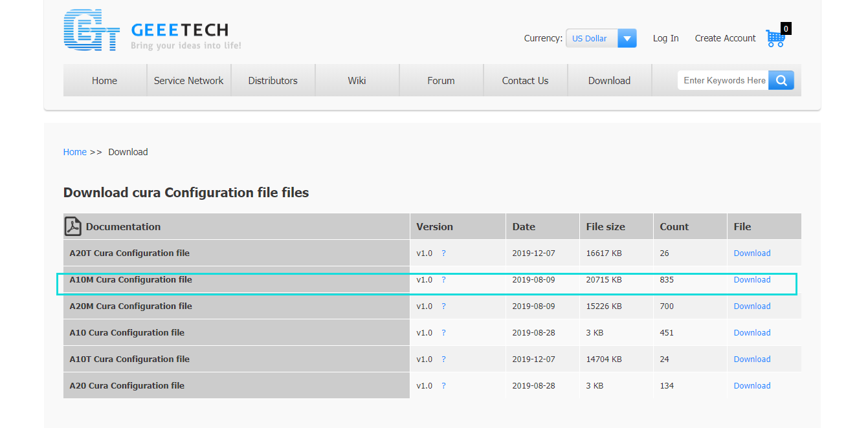Click the question mark for A20T version
Viewport: 868px width, 428px height.
pyautogui.click(x=443, y=253)
